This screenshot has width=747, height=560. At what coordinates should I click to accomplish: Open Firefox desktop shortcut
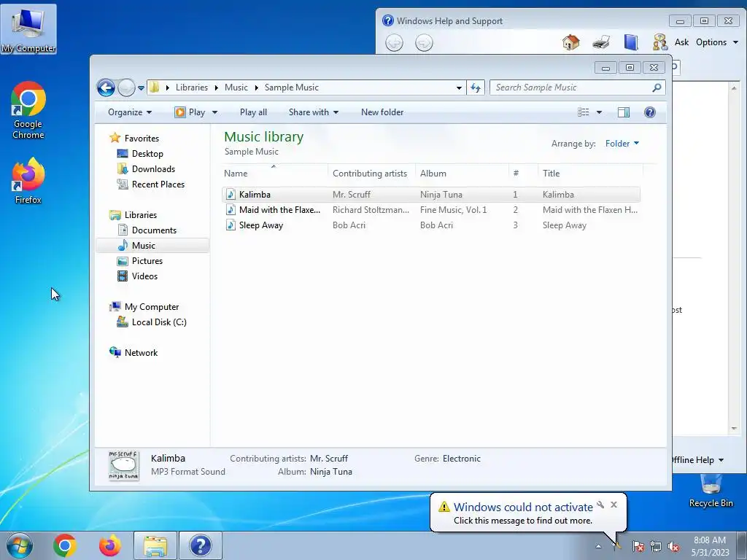(28, 181)
